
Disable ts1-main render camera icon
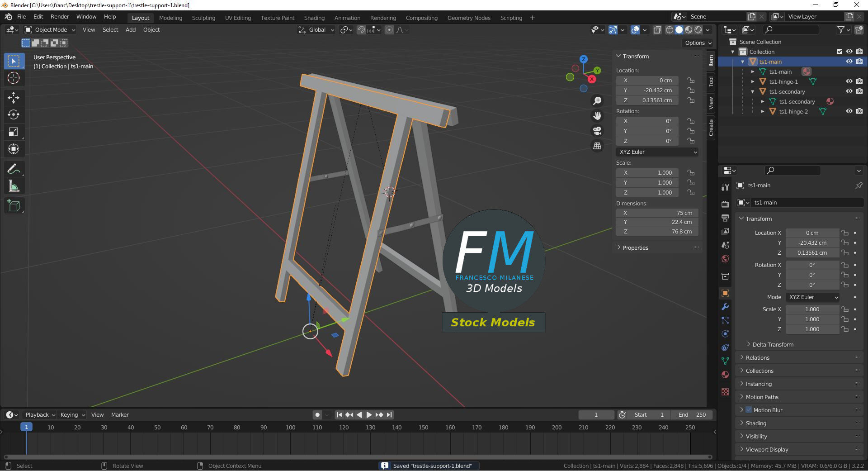(x=859, y=62)
